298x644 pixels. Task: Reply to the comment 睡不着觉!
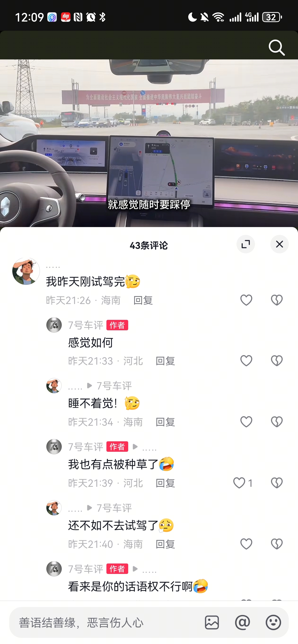(165, 422)
